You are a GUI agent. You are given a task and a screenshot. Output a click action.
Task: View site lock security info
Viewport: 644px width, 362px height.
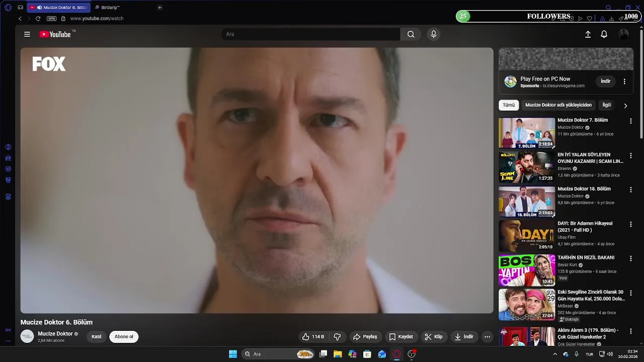(63, 19)
